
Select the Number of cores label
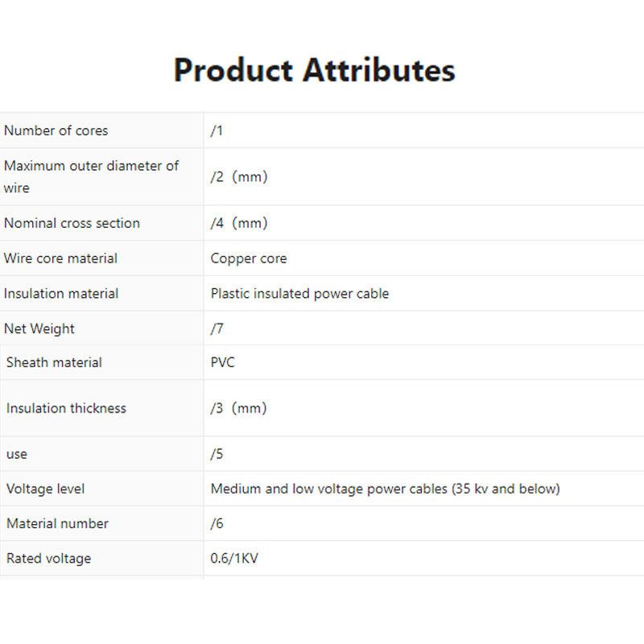56,130
